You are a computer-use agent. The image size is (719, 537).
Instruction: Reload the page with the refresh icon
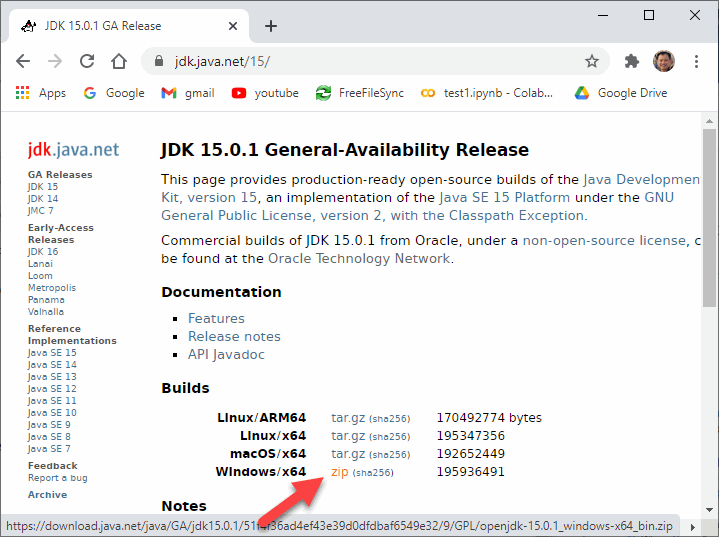87,61
